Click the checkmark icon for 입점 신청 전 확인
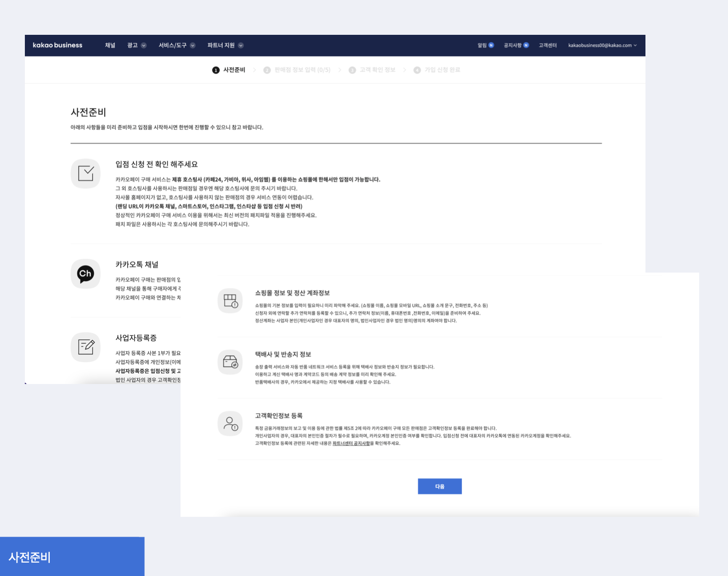This screenshot has height=576, width=728. click(86, 174)
